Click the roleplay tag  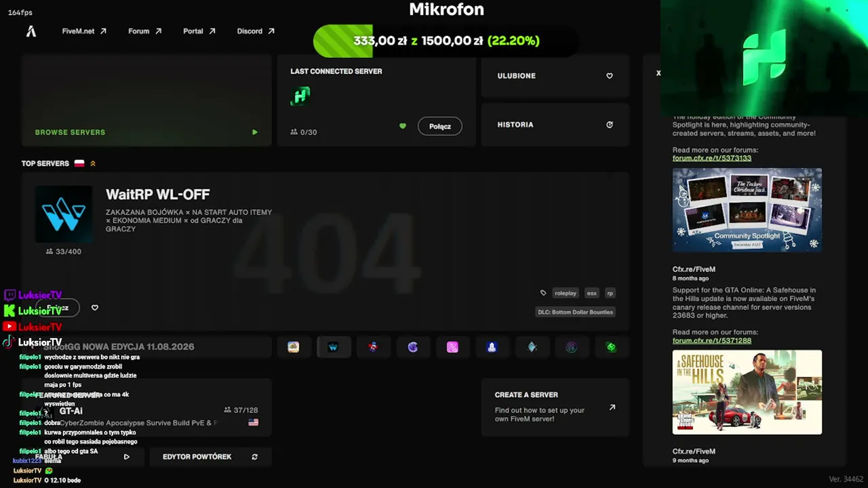(566, 293)
